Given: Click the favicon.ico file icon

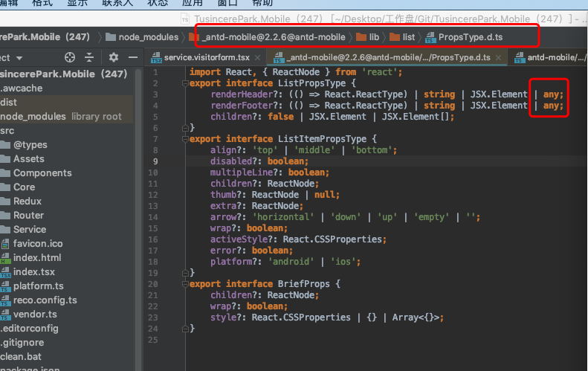Looking at the screenshot, I should [5, 244].
